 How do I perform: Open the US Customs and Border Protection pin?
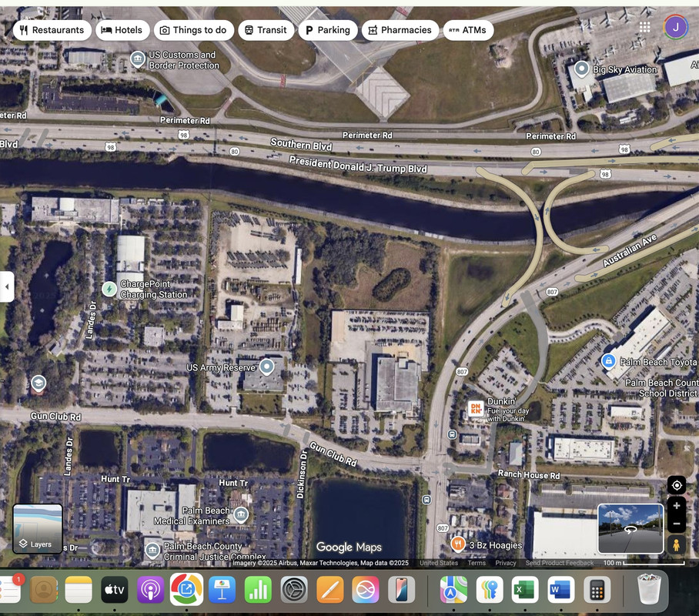(x=138, y=59)
